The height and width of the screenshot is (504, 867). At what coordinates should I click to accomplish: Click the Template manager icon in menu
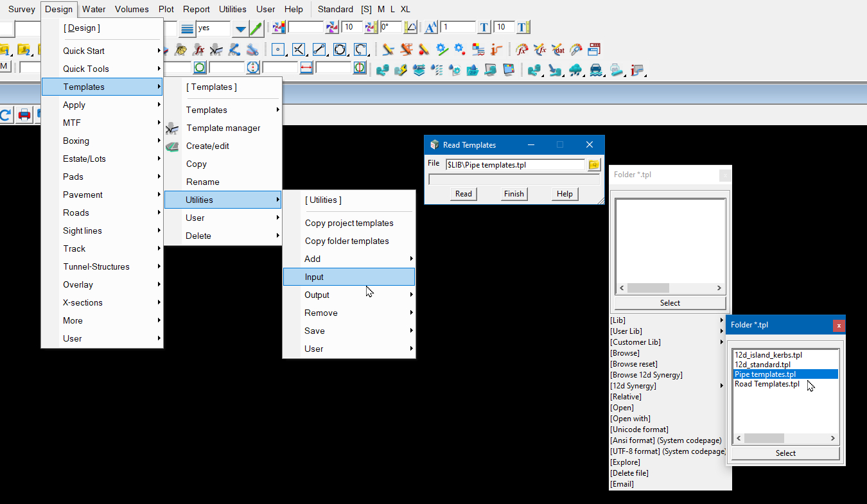tap(172, 128)
